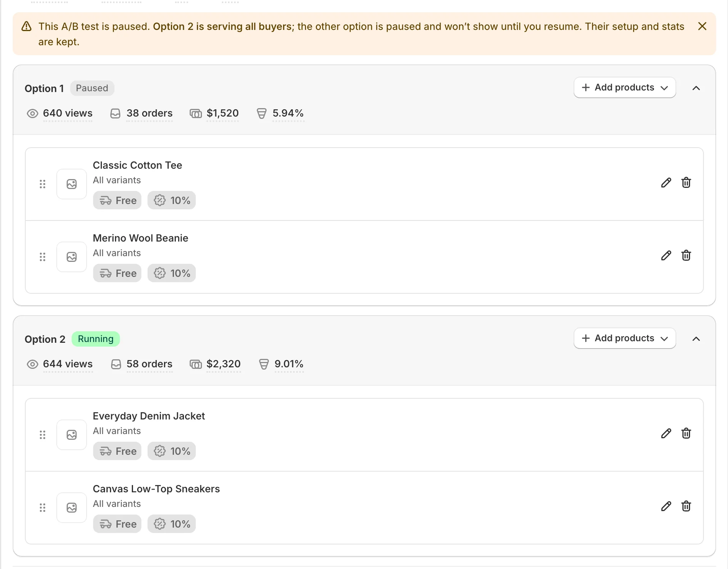Click the drag handle for Everyday Denim Jacket
This screenshot has height=569, width=728.
[x=43, y=435]
